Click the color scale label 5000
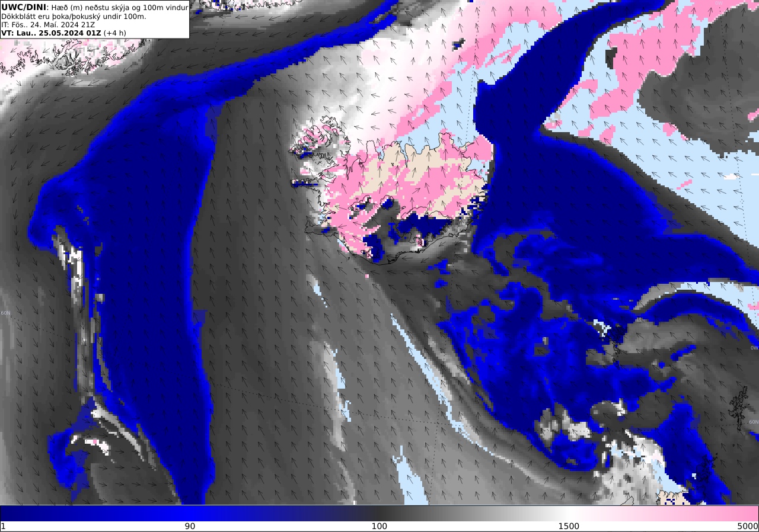Image resolution: width=759 pixels, height=532 pixels. tap(748, 526)
